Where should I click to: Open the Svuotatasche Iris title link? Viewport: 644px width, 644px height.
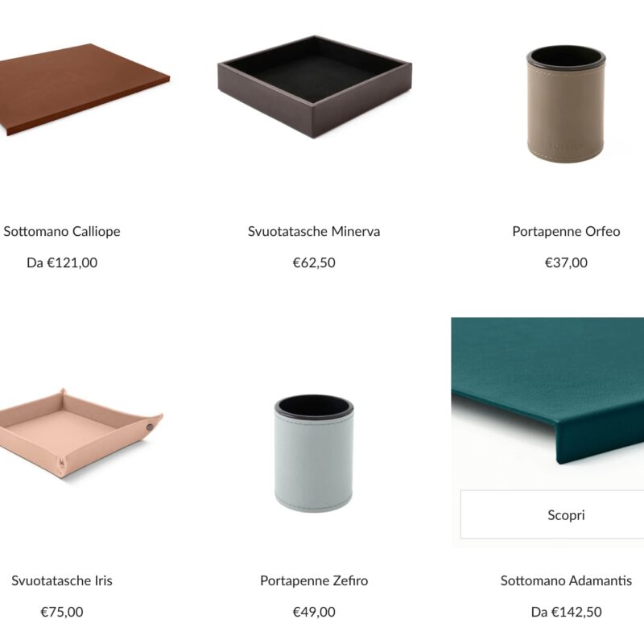click(x=62, y=580)
